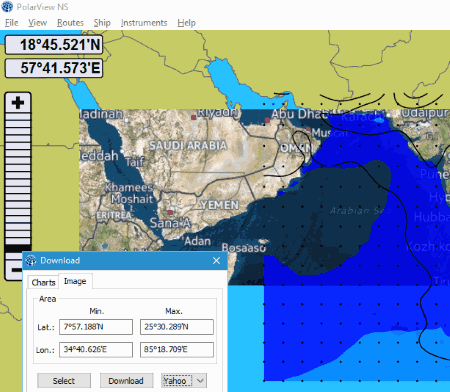Click the Adan map label

coord(197,241)
